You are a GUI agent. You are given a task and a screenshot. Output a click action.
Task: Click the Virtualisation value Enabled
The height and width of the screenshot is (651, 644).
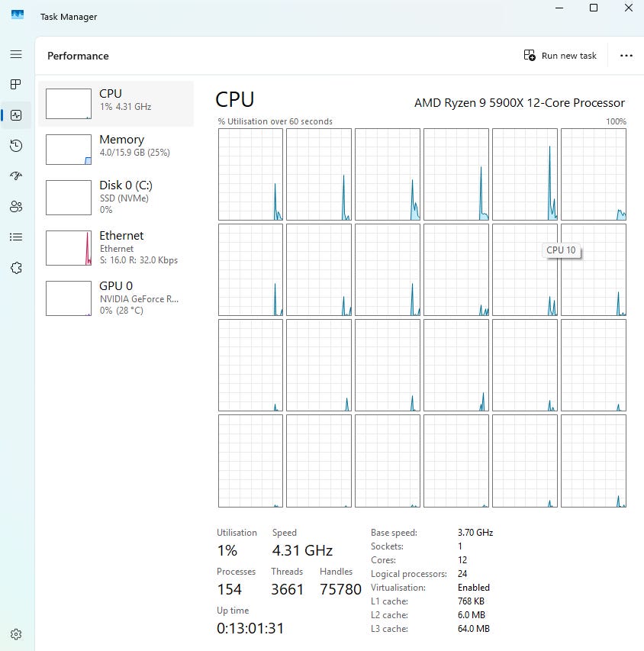coord(474,588)
